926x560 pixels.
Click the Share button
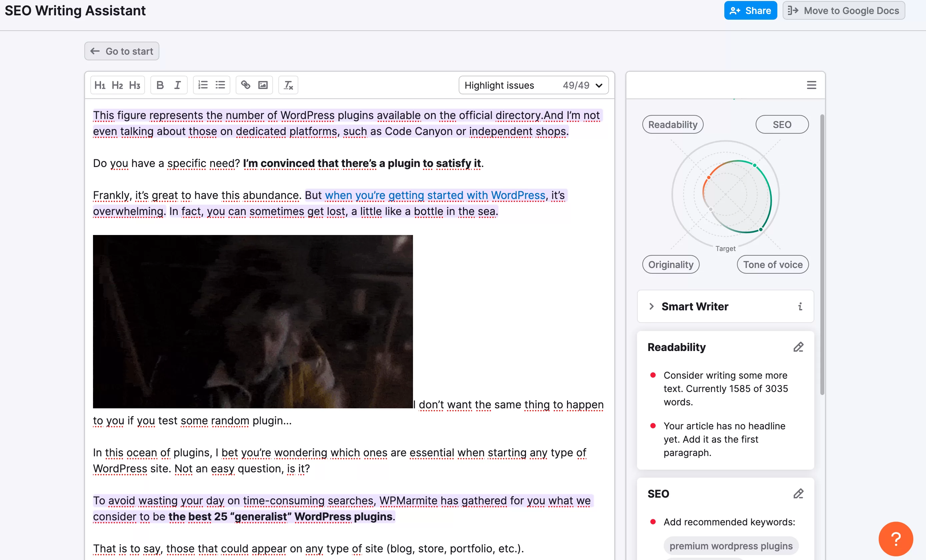click(750, 11)
